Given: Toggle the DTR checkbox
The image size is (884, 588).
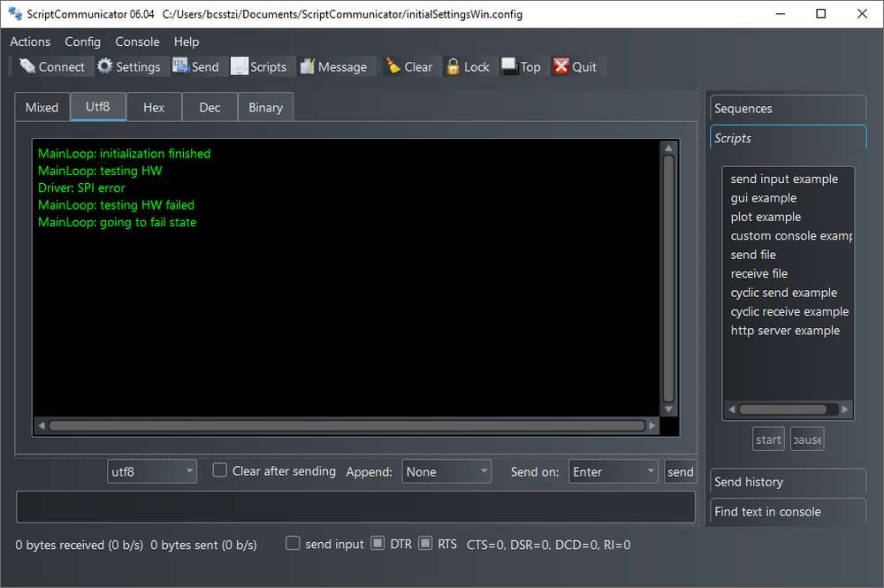Looking at the screenshot, I should (377, 543).
